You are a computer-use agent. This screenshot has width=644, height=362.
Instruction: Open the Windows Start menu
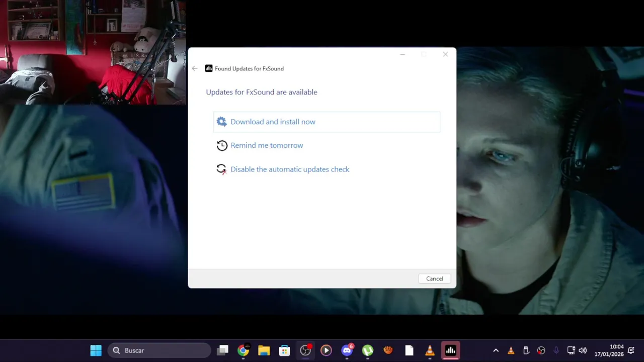click(96, 350)
